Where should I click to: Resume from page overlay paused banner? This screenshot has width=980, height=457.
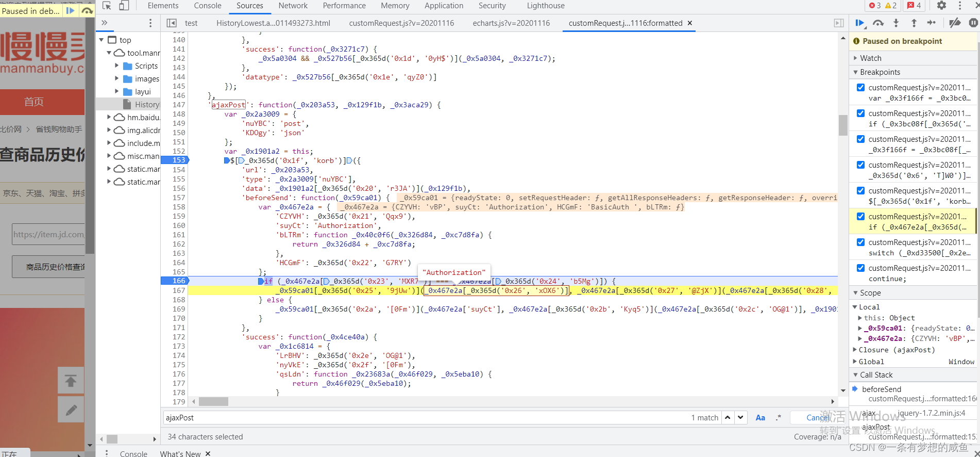point(71,10)
